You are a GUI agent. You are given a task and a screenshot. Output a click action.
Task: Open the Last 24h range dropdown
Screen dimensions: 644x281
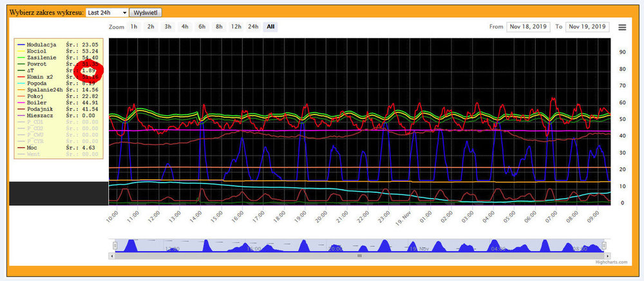[x=106, y=12]
